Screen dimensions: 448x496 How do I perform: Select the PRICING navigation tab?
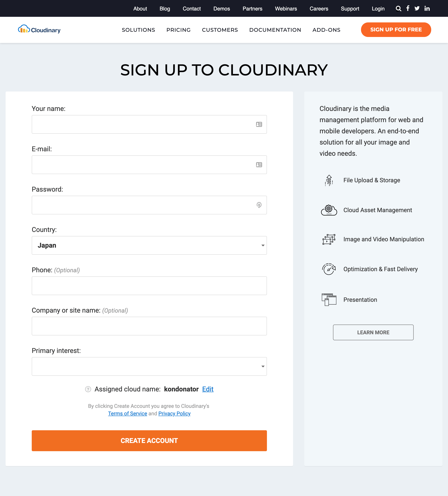tap(178, 30)
